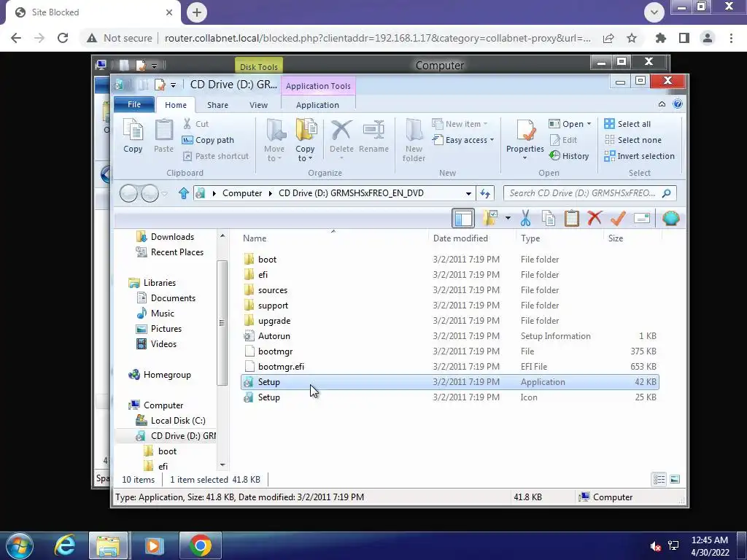Sort files by the Type column header
Screen dimensions: 747x560
(x=530, y=238)
